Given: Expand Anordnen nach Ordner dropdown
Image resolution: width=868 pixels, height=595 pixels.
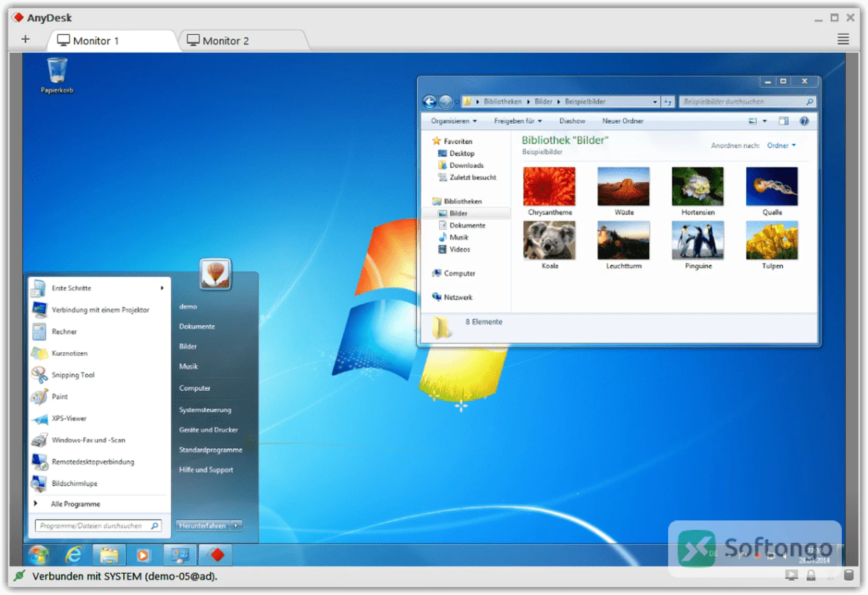Looking at the screenshot, I should 782,145.
